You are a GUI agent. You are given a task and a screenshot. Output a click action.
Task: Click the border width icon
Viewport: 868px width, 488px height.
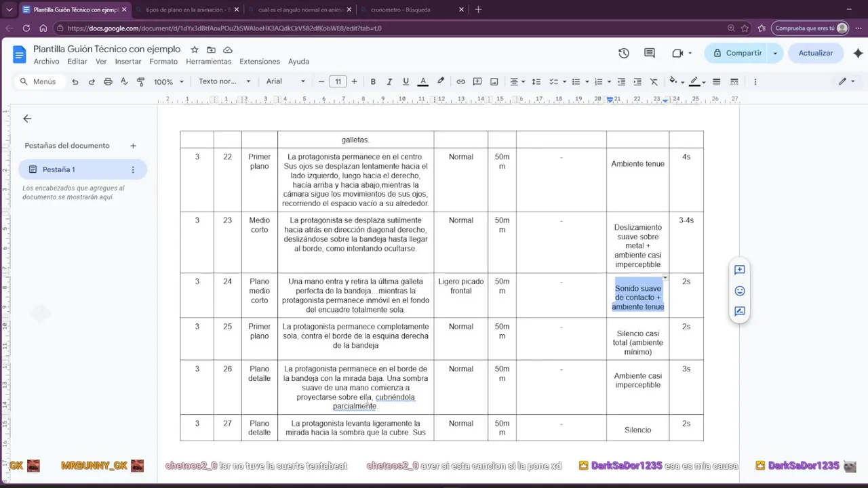pyautogui.click(x=717, y=81)
